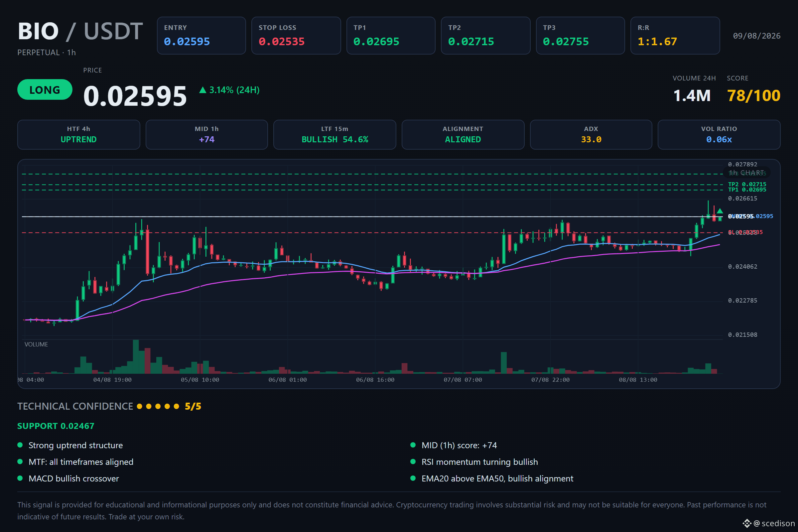
Task: Click the 06/08 16:00 time axis label
Action: coord(375,380)
